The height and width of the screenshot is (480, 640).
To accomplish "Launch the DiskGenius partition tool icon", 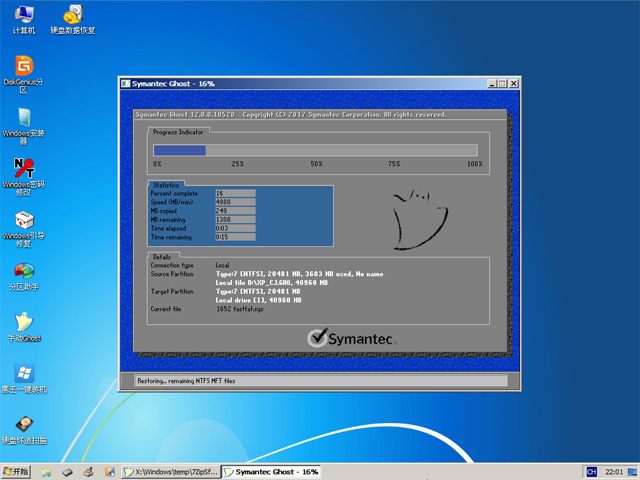I will click(x=23, y=67).
